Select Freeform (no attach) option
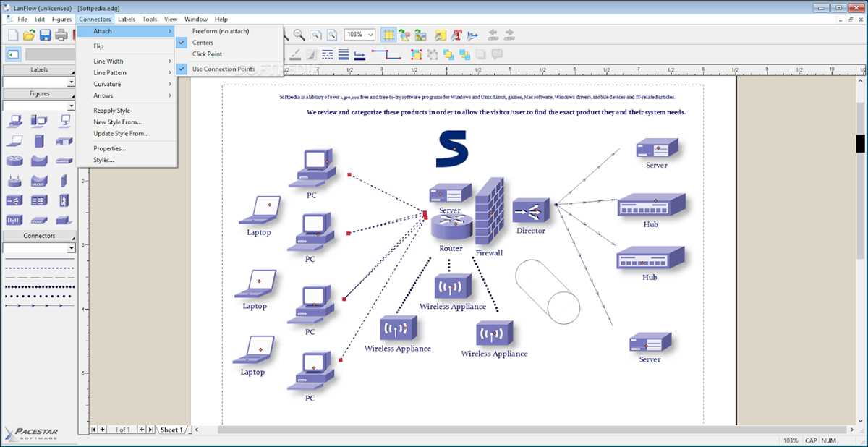The height and width of the screenshot is (447, 868). tap(221, 31)
